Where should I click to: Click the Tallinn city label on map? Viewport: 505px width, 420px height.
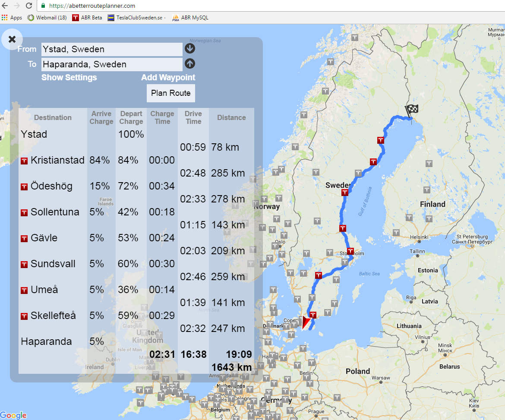click(417, 251)
